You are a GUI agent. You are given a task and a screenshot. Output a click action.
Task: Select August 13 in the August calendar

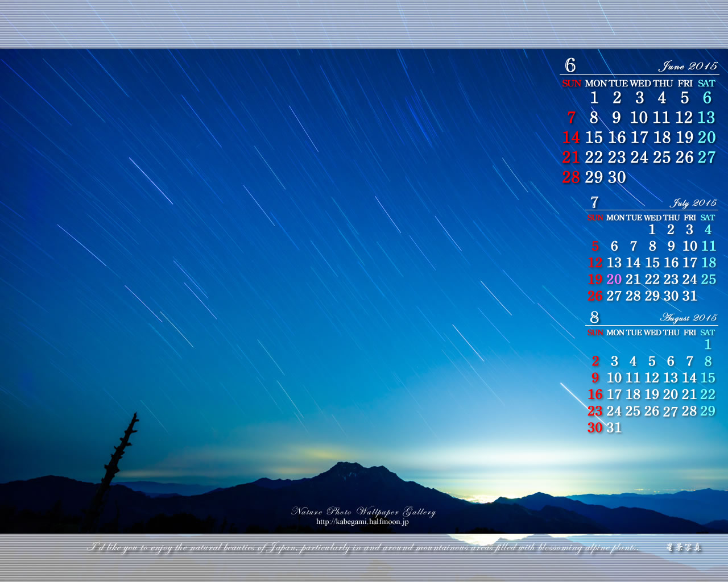(671, 377)
